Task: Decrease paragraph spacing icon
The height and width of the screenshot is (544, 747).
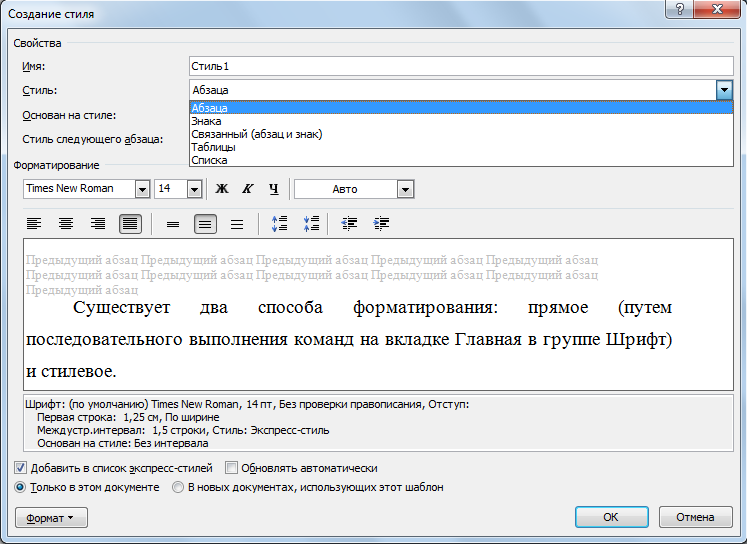Action: pos(312,223)
